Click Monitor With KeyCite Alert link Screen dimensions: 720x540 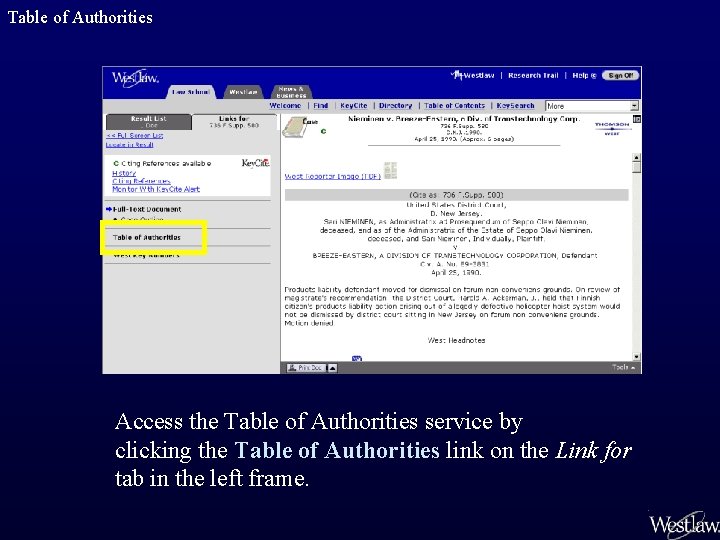(156, 189)
